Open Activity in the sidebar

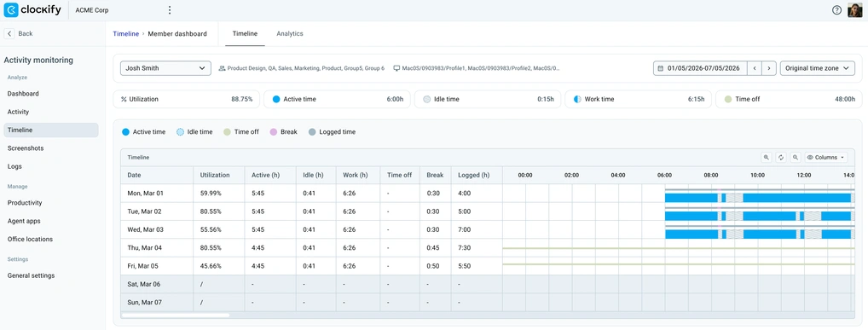[18, 112]
